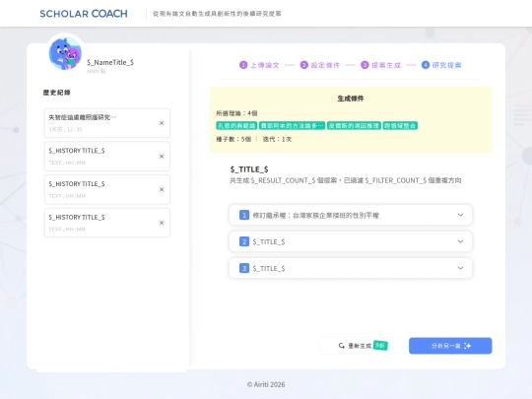
Task: Expand proposal 3 chevron
Action: click(460, 268)
